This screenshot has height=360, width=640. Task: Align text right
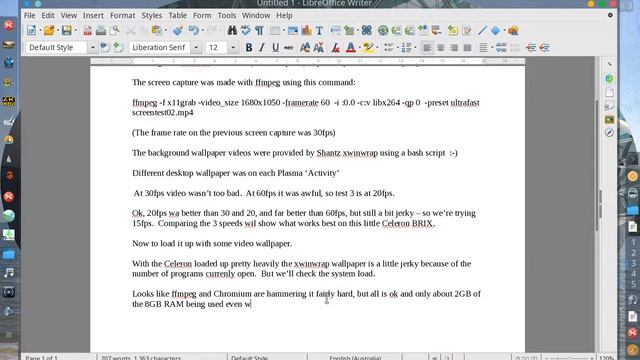click(x=454, y=47)
